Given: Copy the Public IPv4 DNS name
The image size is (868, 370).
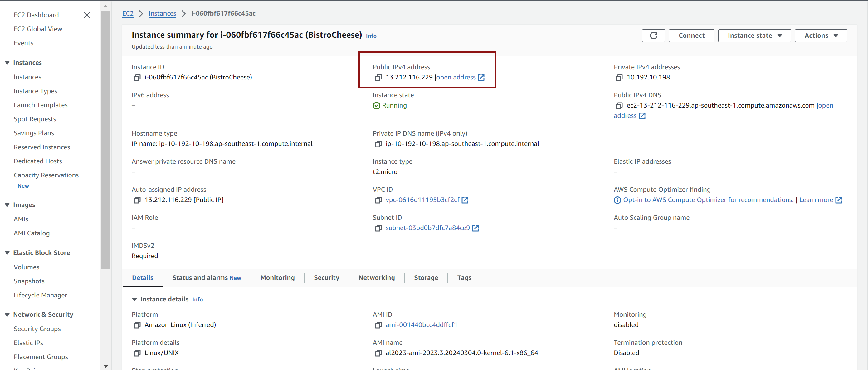Looking at the screenshot, I should [619, 106].
